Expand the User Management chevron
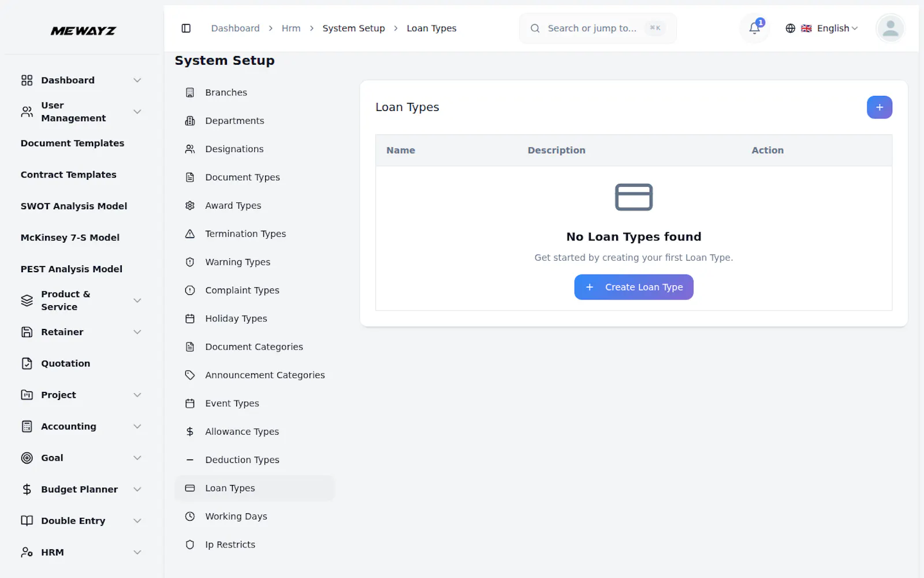Screen dimensions: 924x578 tap(137, 112)
